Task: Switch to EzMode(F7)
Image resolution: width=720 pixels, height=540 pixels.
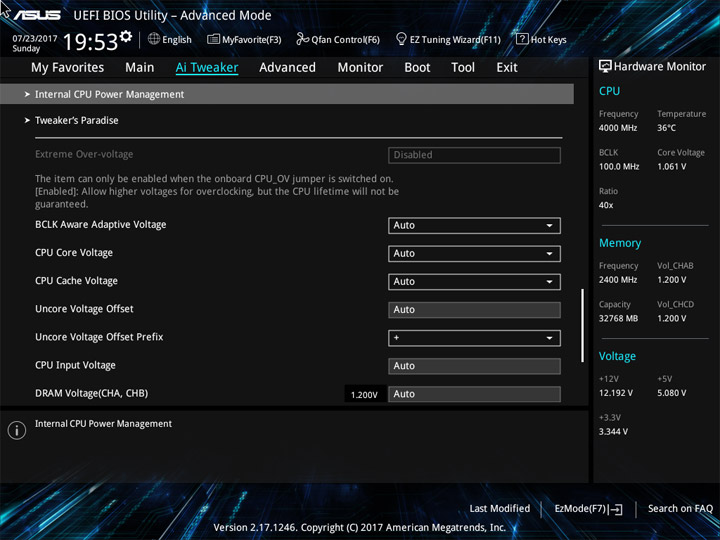Action: pos(588,509)
